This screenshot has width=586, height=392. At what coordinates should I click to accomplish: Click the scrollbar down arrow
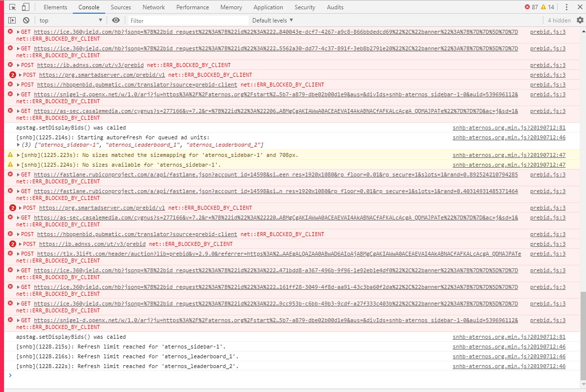[583, 384]
